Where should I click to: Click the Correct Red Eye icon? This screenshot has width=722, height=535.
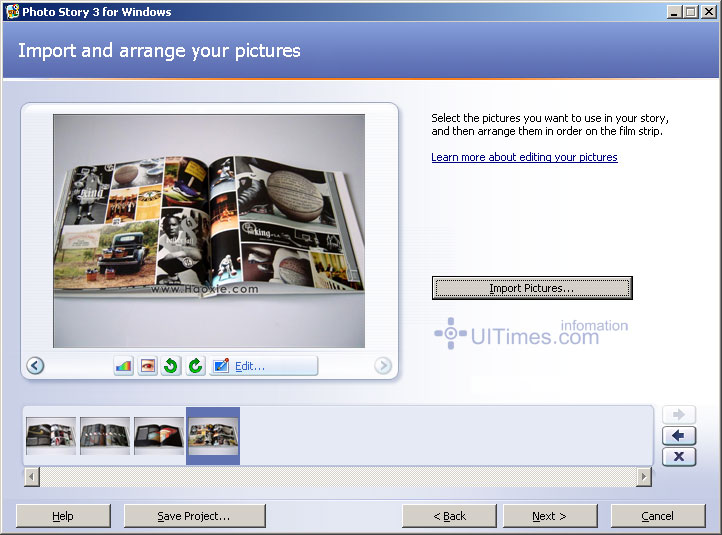(147, 366)
